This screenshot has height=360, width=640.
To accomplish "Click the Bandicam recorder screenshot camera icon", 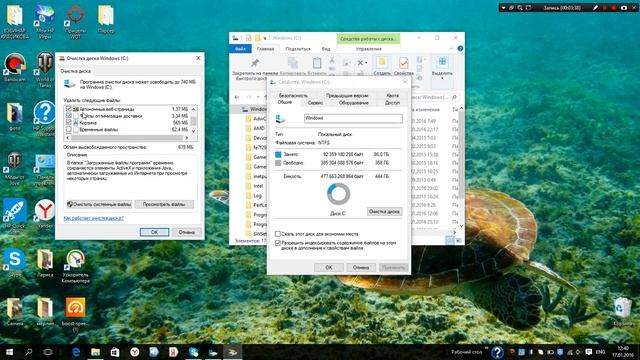I will (x=624, y=7).
